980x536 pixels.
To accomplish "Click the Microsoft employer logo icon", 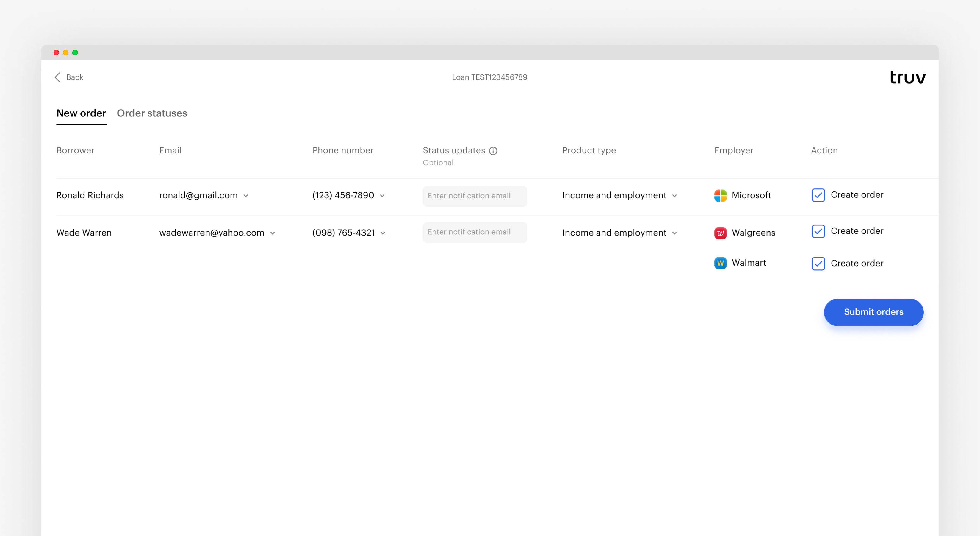I will pos(720,196).
